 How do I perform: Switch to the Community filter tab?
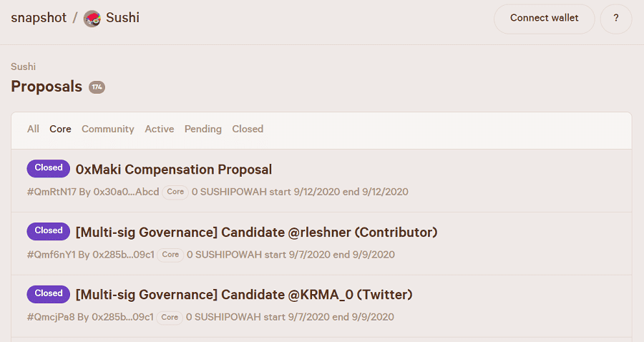[107, 130]
